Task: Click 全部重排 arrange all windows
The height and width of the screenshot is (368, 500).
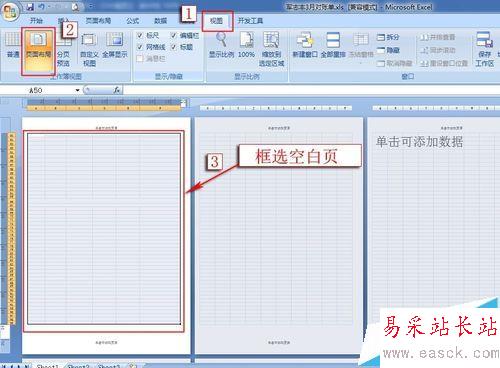Action: 333,45
